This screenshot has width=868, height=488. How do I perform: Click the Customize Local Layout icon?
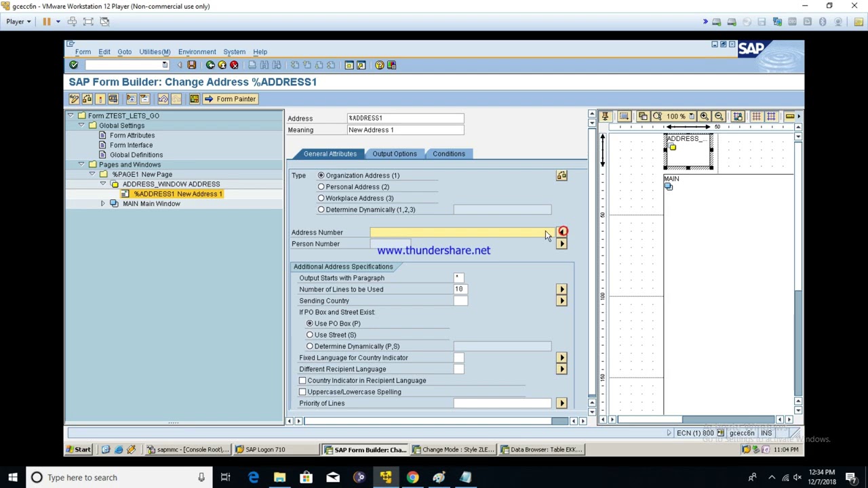391,65
